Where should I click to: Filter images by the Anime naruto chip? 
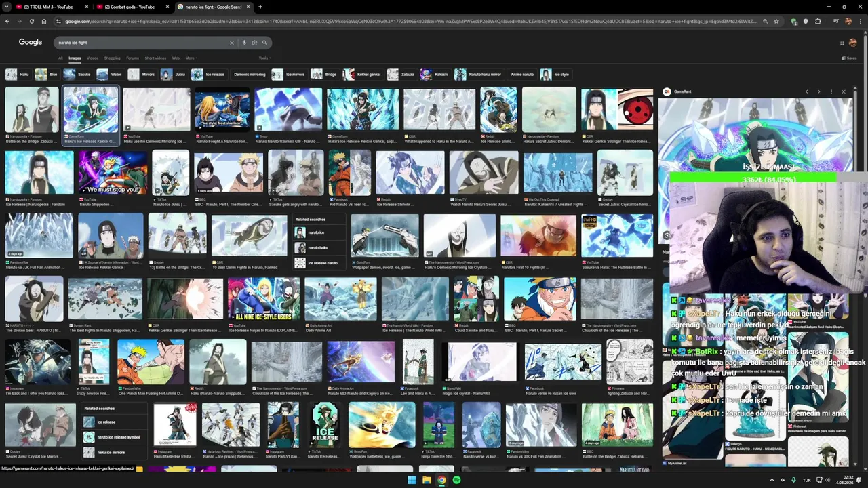[522, 75]
